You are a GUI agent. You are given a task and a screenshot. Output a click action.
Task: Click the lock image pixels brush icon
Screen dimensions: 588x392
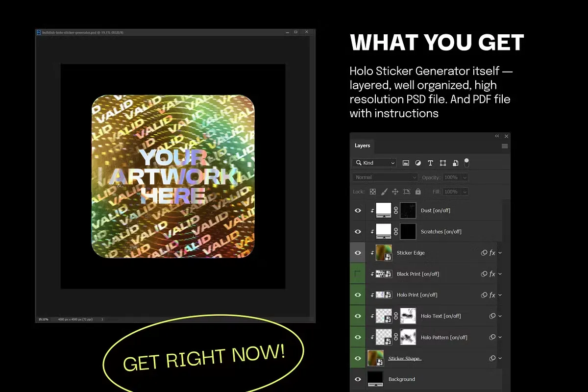pos(384,192)
